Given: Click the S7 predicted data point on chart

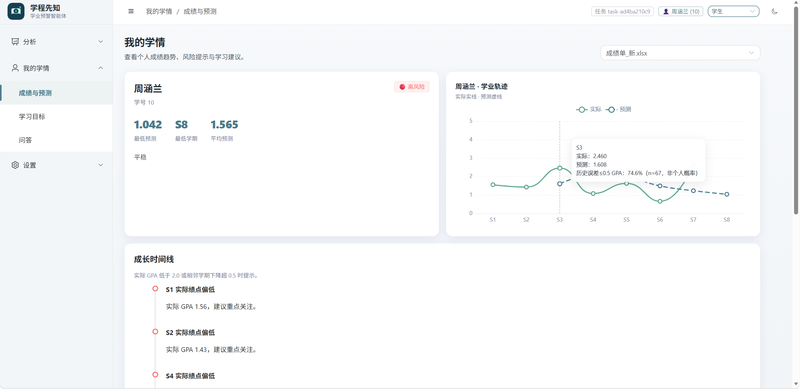Looking at the screenshot, I should tap(693, 190).
